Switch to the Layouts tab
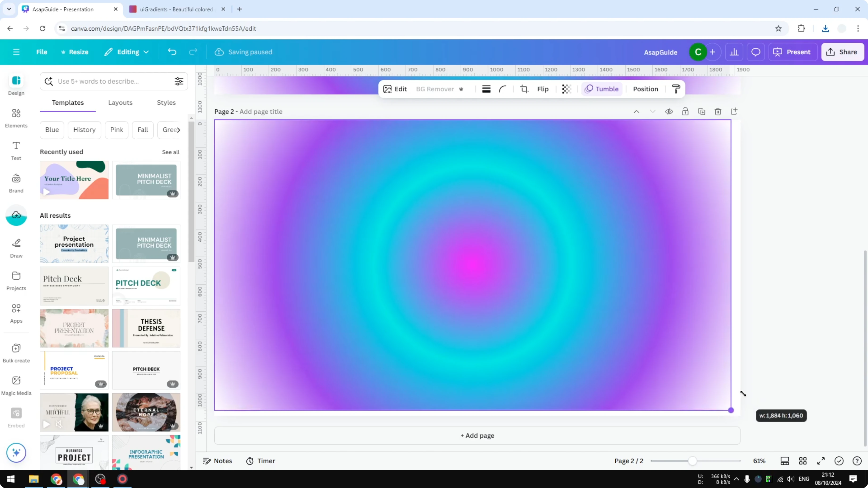868x488 pixels. click(120, 103)
